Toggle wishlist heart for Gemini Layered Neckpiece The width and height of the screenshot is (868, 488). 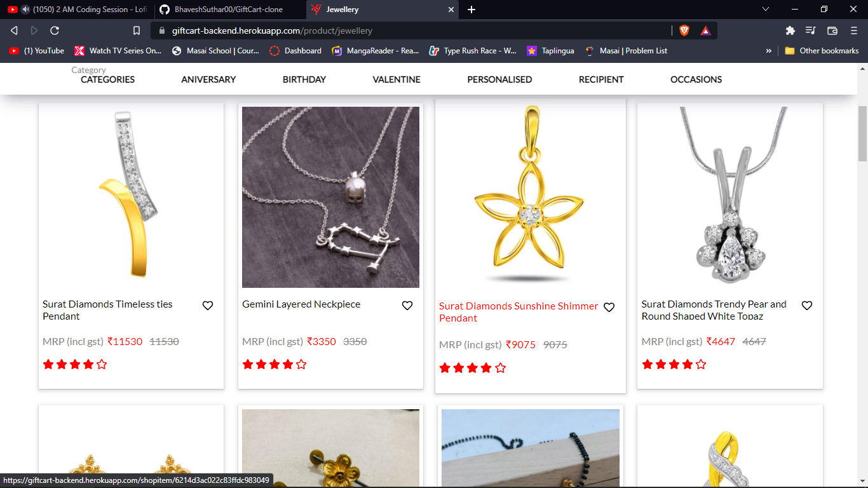point(407,306)
